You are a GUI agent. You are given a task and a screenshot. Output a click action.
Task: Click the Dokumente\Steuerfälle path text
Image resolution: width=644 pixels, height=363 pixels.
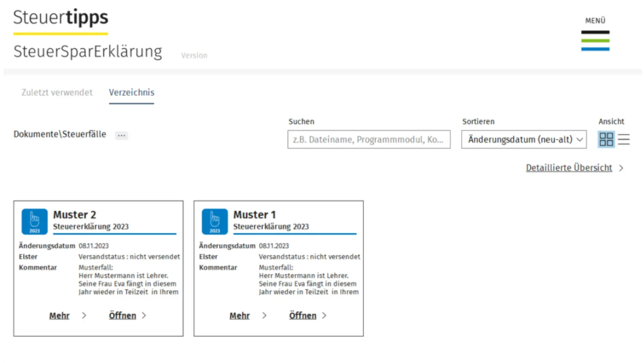(60, 135)
